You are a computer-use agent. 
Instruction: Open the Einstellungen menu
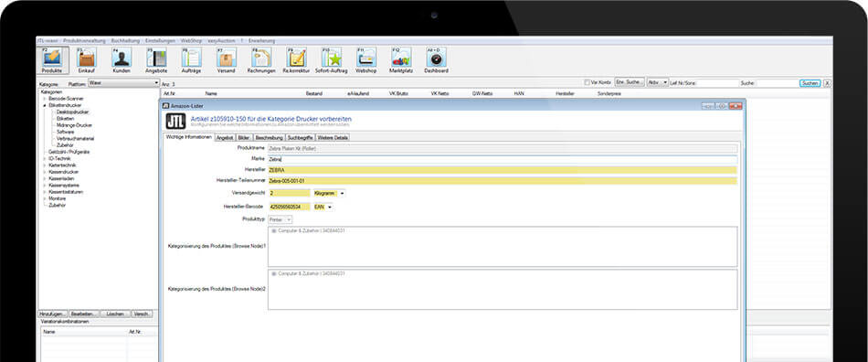pyautogui.click(x=160, y=40)
